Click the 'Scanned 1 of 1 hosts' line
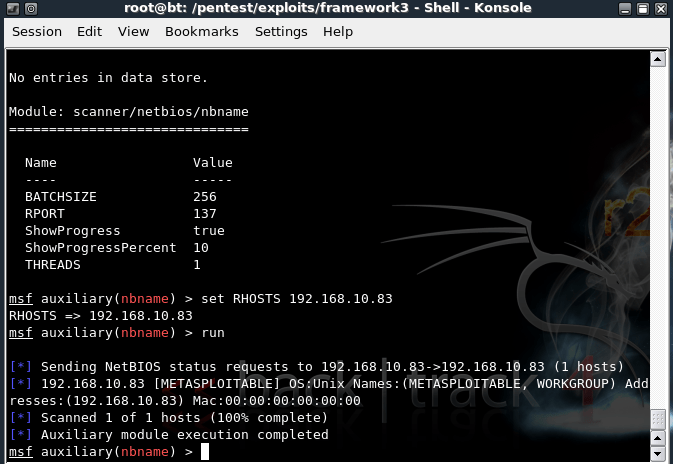Viewport: 673px width, 464px height. click(184, 418)
